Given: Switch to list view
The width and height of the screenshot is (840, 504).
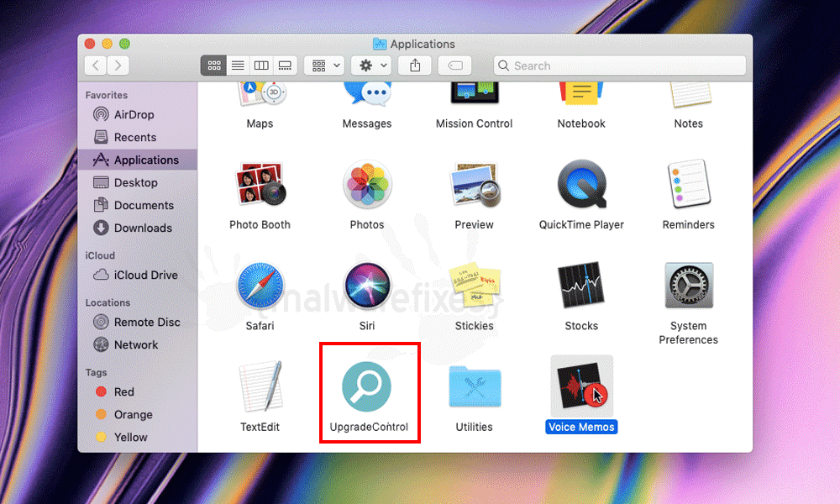Looking at the screenshot, I should 238,66.
